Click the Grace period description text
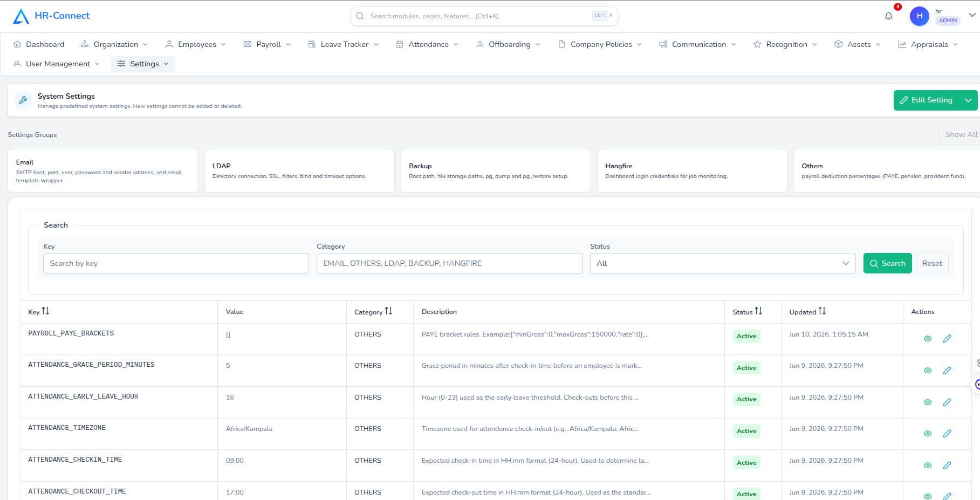Image resolution: width=980 pixels, height=500 pixels. [x=532, y=366]
